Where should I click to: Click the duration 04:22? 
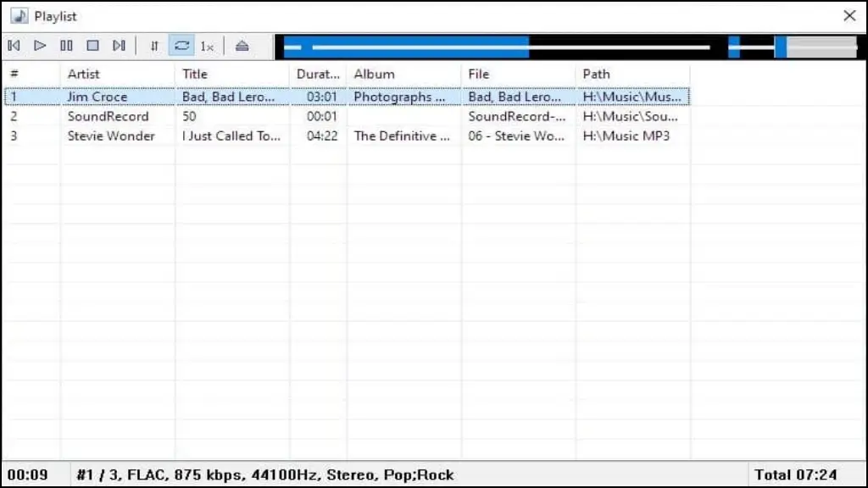pos(321,136)
